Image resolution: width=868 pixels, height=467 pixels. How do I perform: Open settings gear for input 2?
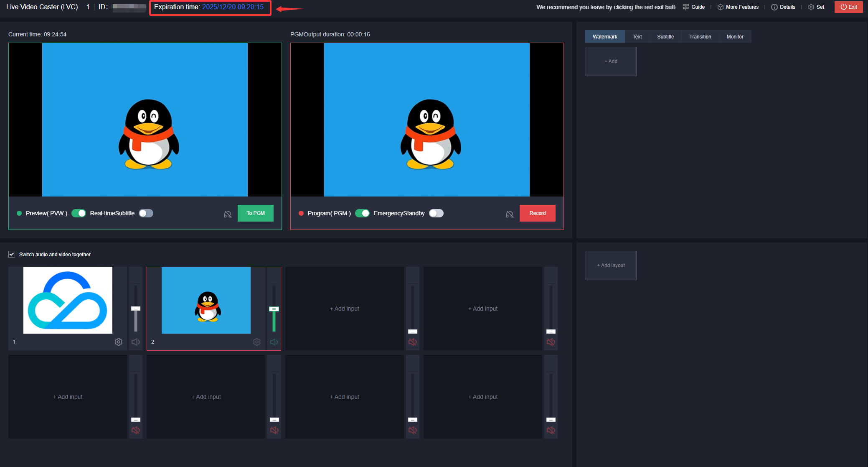pos(257,342)
